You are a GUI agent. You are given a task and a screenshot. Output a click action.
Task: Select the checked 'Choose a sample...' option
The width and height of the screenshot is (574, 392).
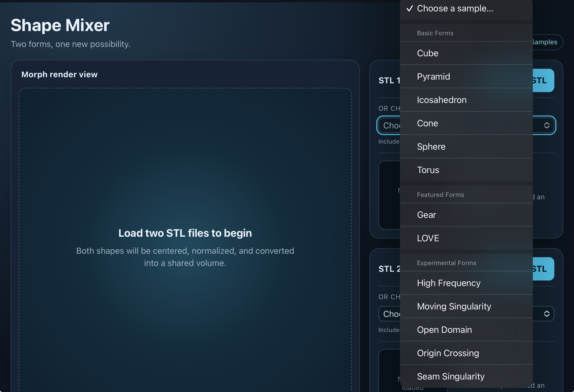pos(466,9)
